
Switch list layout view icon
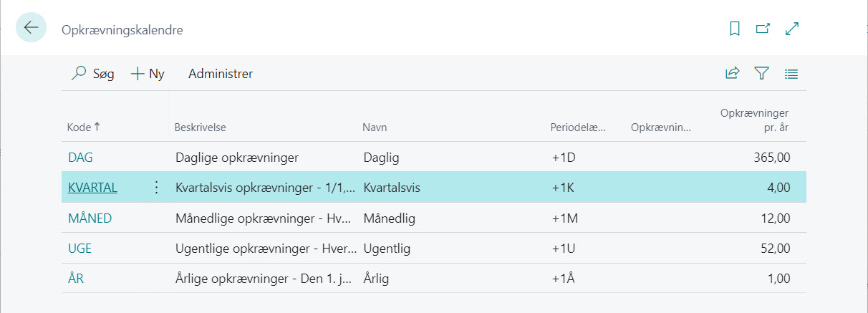tap(791, 73)
